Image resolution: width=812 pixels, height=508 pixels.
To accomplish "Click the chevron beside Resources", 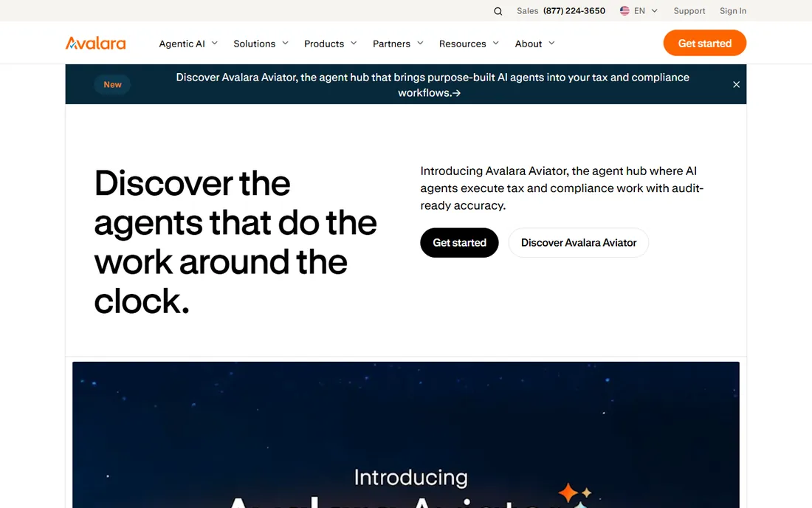I will pyautogui.click(x=495, y=43).
